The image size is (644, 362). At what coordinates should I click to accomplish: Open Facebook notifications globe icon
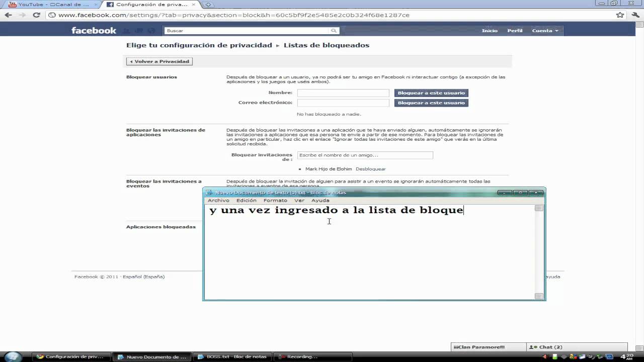click(150, 31)
